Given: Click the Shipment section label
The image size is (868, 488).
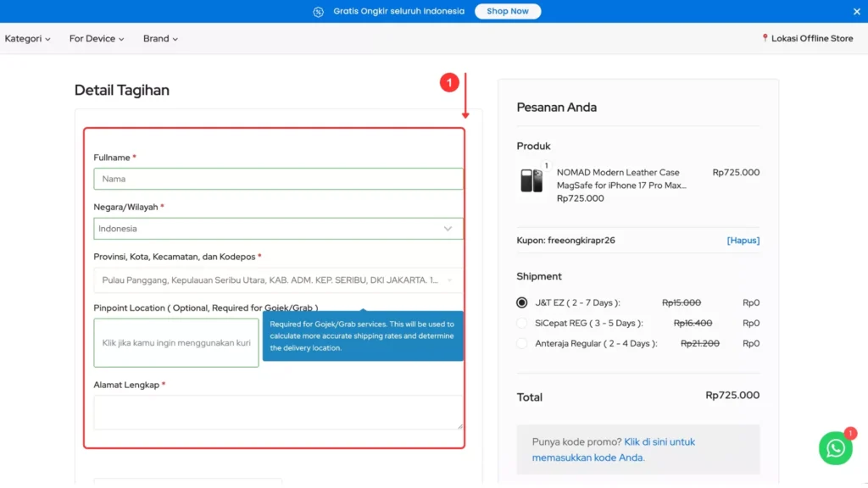Looking at the screenshot, I should coord(539,276).
